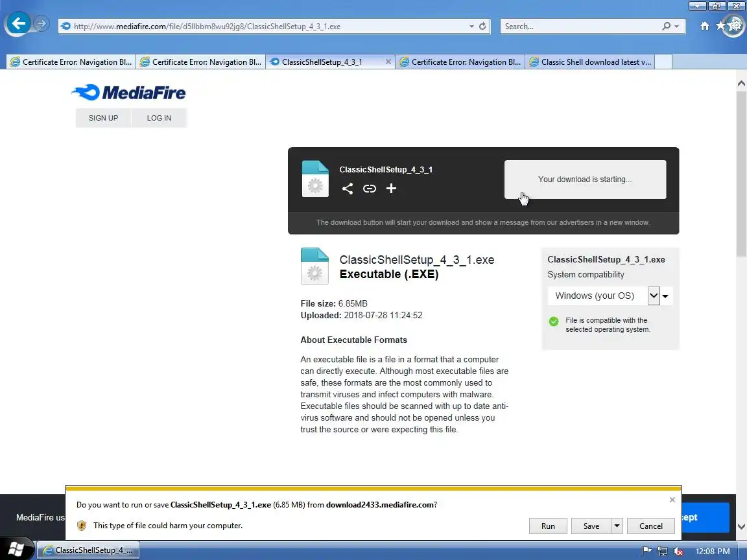The height and width of the screenshot is (560, 747).
Task: Switch to the second Certificate Error tab
Action: (x=200, y=62)
